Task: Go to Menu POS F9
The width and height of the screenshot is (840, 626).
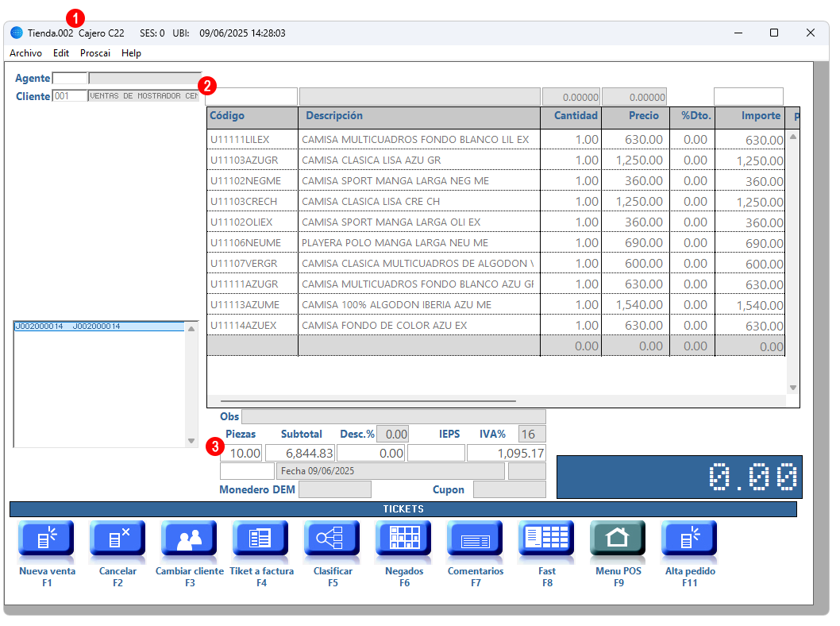Action: click(618, 539)
